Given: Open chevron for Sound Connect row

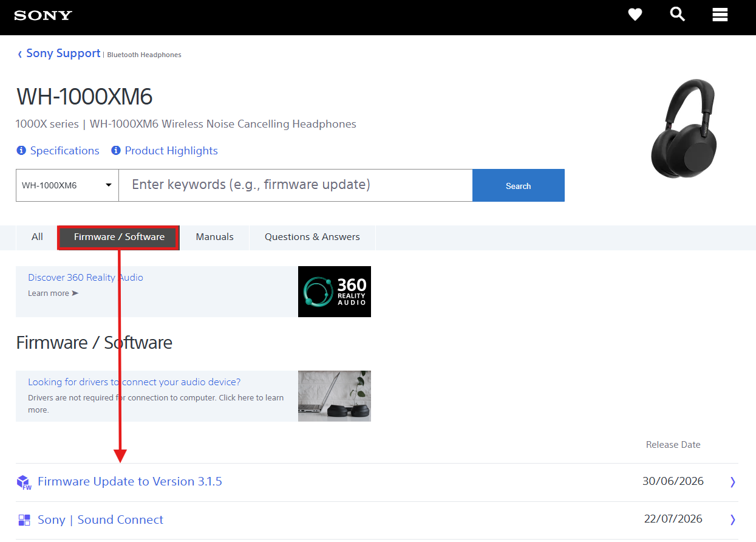Looking at the screenshot, I should [x=732, y=520].
